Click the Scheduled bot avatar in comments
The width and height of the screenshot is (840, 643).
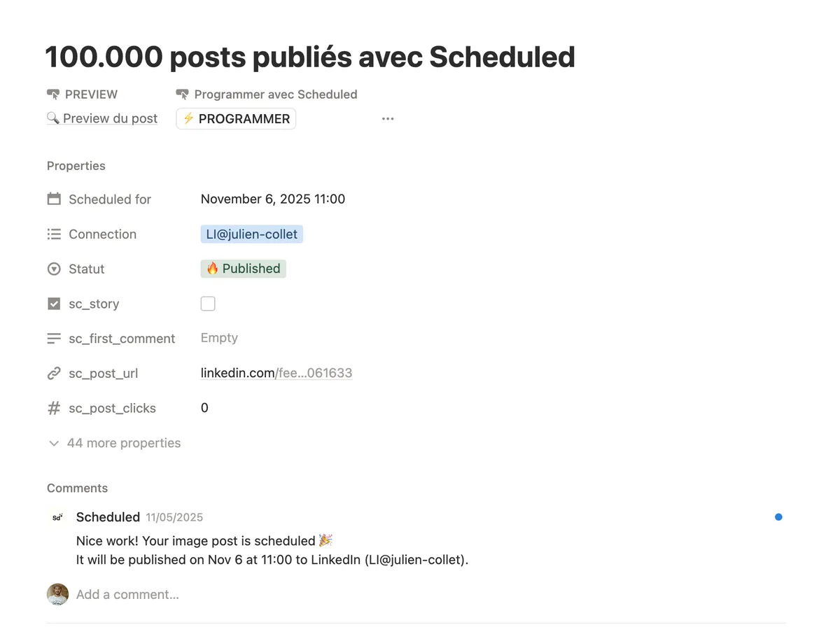[57, 518]
